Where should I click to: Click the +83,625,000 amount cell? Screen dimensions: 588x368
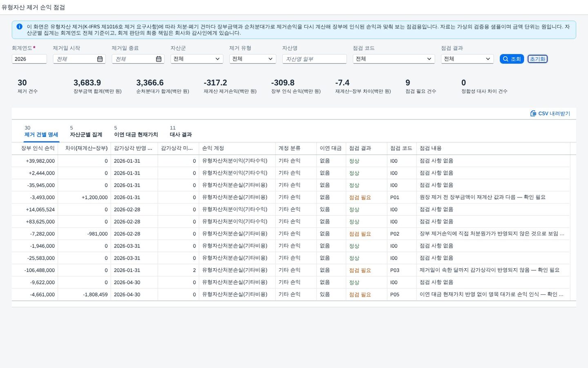pos(35,222)
